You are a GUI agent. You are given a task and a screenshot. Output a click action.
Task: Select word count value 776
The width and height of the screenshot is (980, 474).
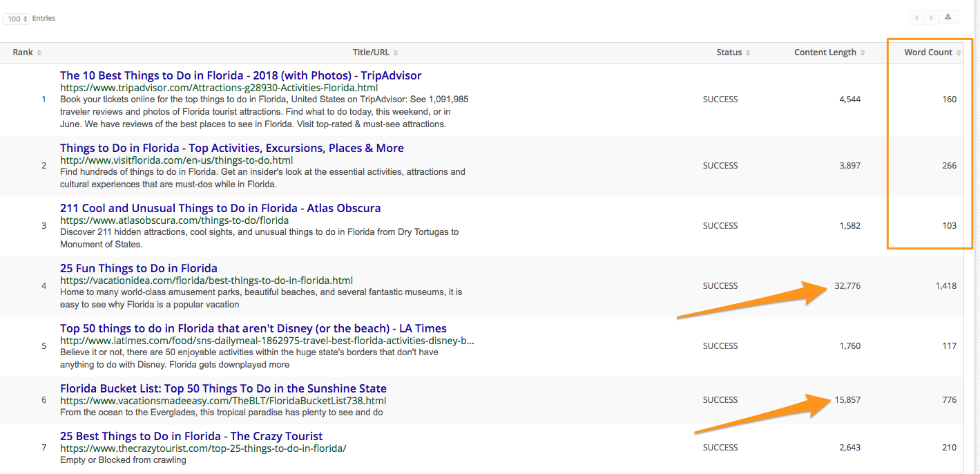tap(950, 400)
